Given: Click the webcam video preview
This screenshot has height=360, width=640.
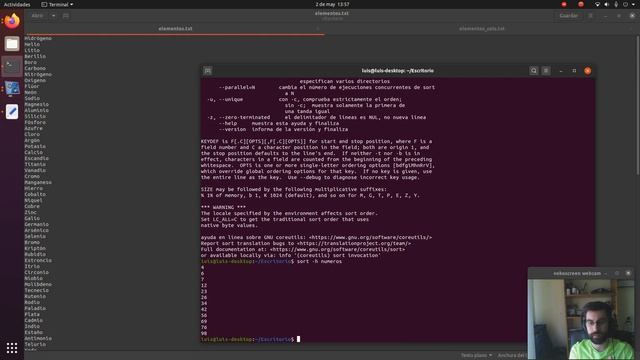Looking at the screenshot, I should pyautogui.click(x=581, y=319).
